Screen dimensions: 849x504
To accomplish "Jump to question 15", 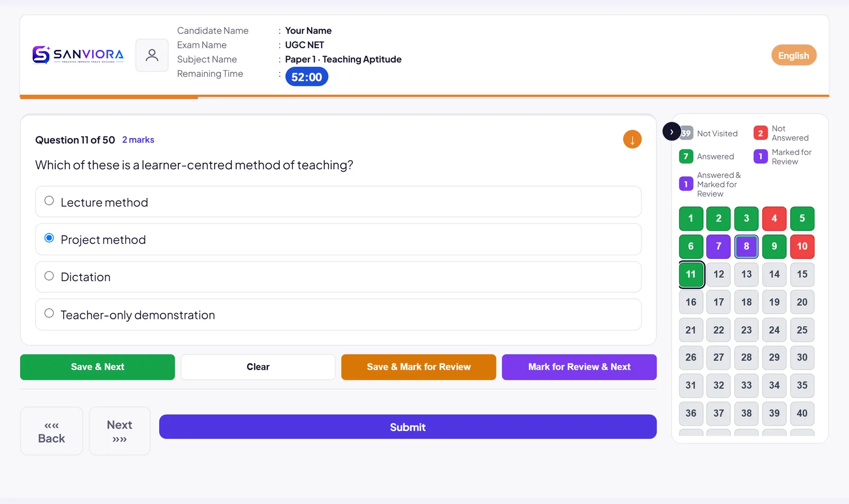I will 802,274.
